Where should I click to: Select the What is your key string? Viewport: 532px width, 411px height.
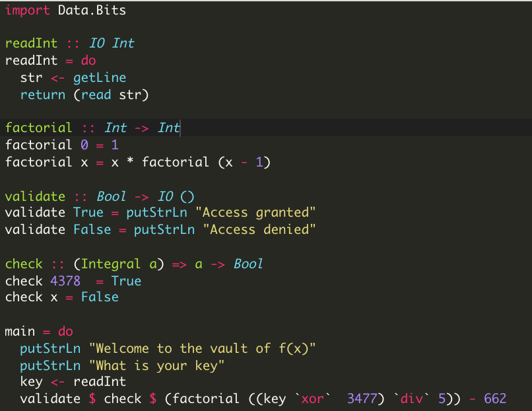[x=158, y=365]
